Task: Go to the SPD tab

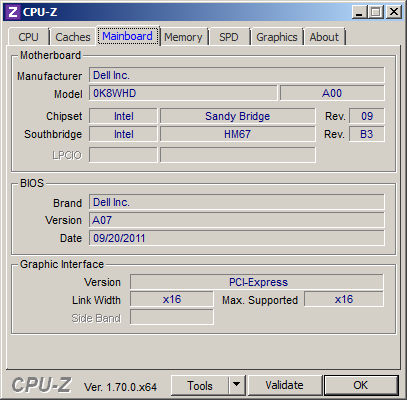Action: (x=229, y=37)
